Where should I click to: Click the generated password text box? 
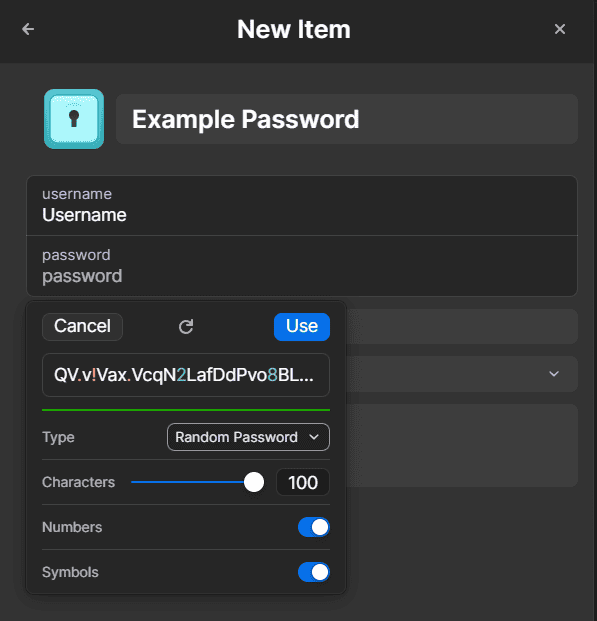coord(186,375)
